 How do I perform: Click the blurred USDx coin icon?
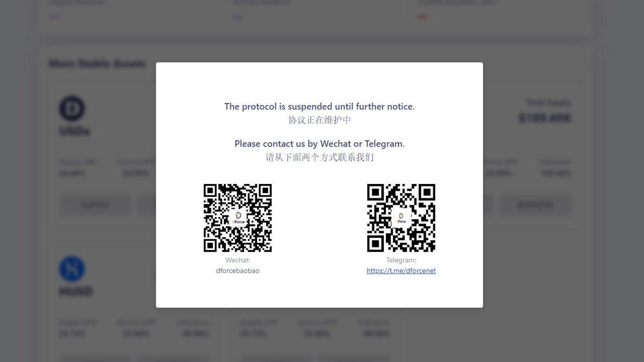[72, 108]
